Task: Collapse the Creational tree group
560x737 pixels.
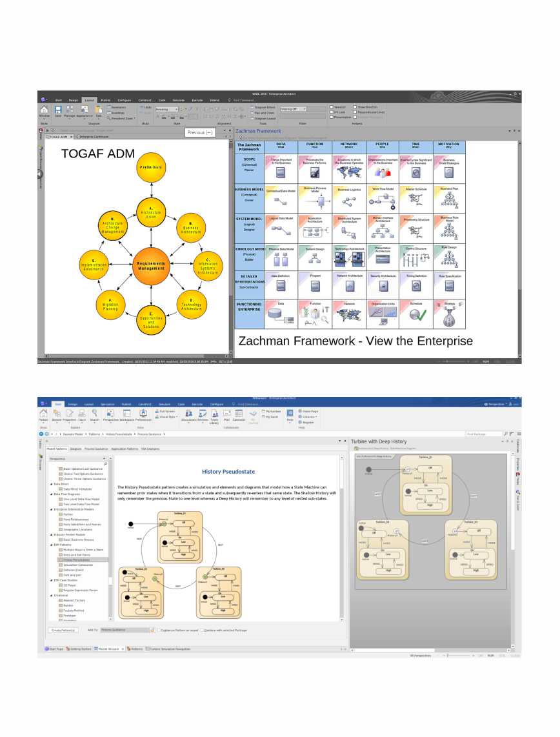Action: click(x=51, y=596)
